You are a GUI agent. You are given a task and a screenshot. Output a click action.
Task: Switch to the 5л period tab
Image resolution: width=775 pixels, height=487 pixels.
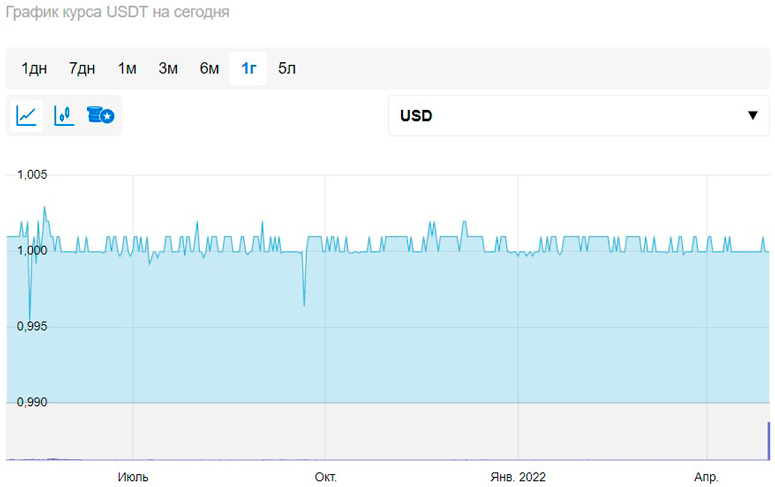[x=287, y=68]
